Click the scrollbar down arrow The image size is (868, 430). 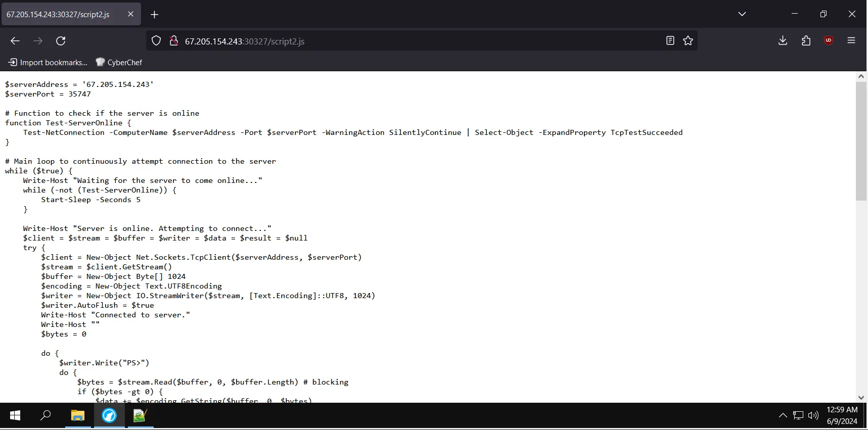(861, 398)
